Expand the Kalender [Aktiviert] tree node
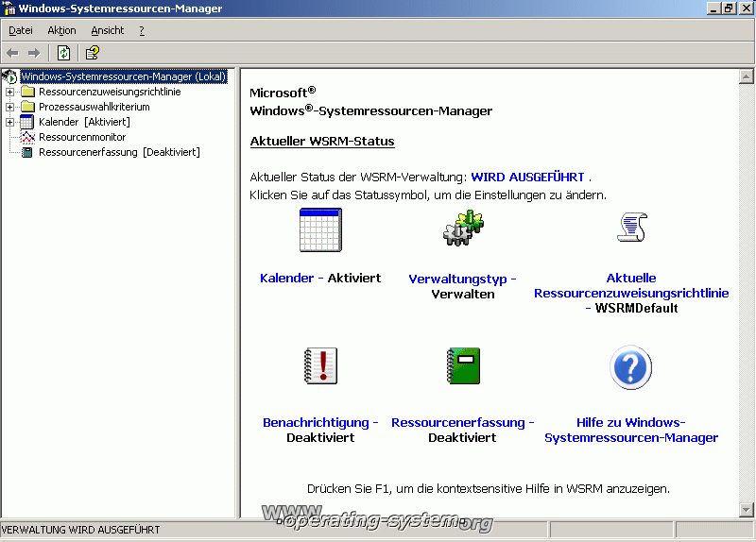Viewport: 756px width, 542px height. 9,122
